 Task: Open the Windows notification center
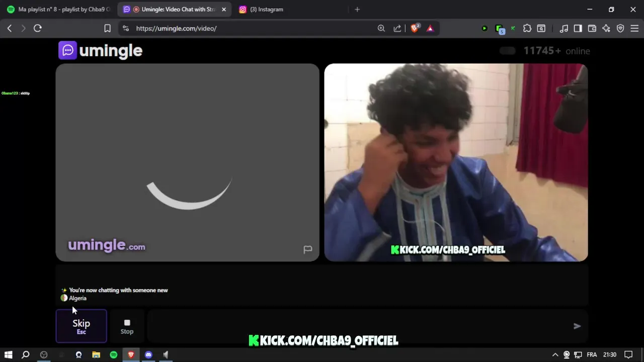tap(628, 355)
